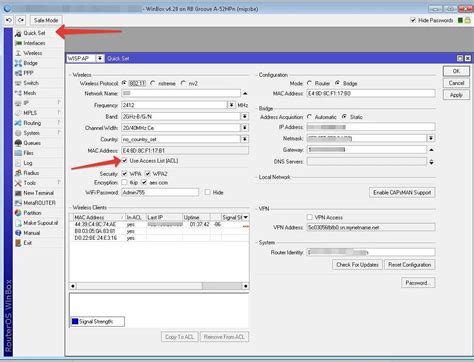Click the redo arrow icon in toolbar
Image resolution: width=474 pixels, height=362 pixels.
pyautogui.click(x=21, y=20)
